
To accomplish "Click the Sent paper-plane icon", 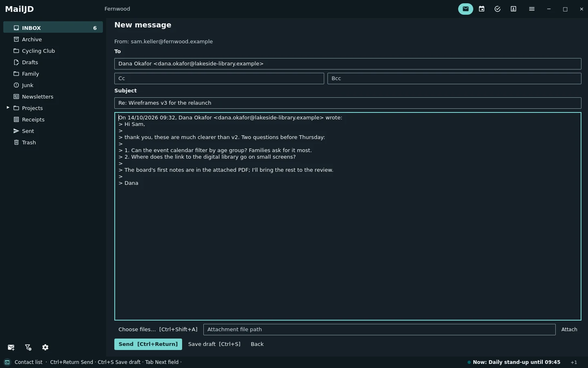I will 16,131.
